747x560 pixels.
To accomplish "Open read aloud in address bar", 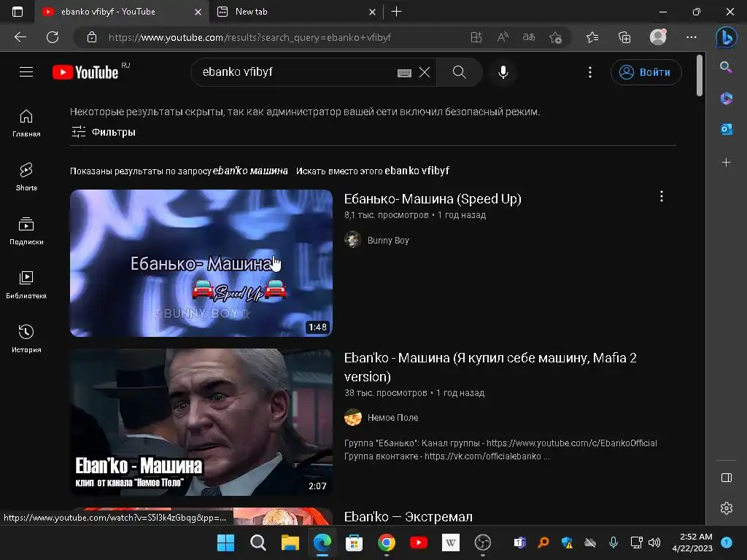I will click(503, 37).
